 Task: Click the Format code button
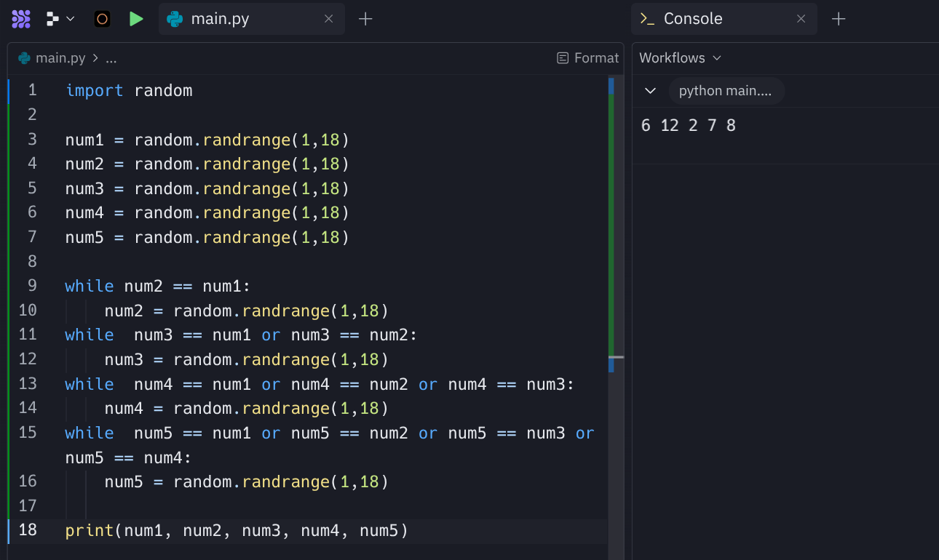587,58
